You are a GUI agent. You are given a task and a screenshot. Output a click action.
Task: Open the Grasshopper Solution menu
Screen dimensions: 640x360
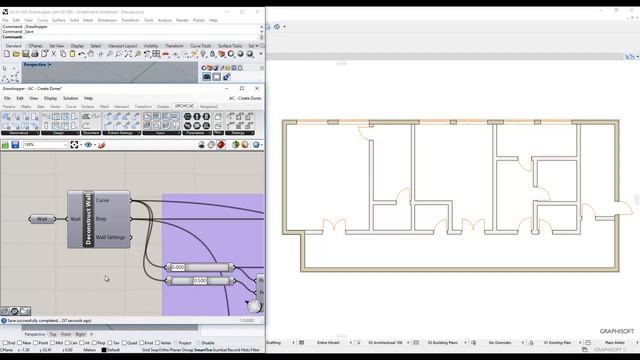[x=70, y=98]
